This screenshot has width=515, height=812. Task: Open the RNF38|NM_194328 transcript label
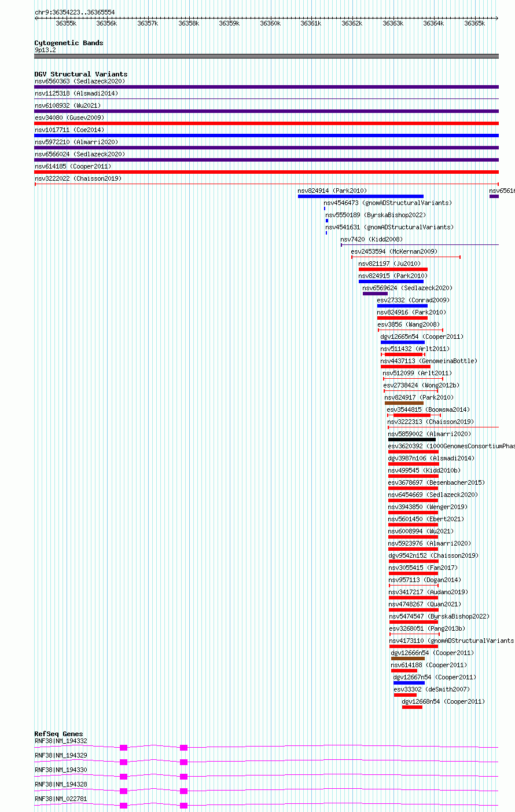pyautogui.click(x=61, y=784)
